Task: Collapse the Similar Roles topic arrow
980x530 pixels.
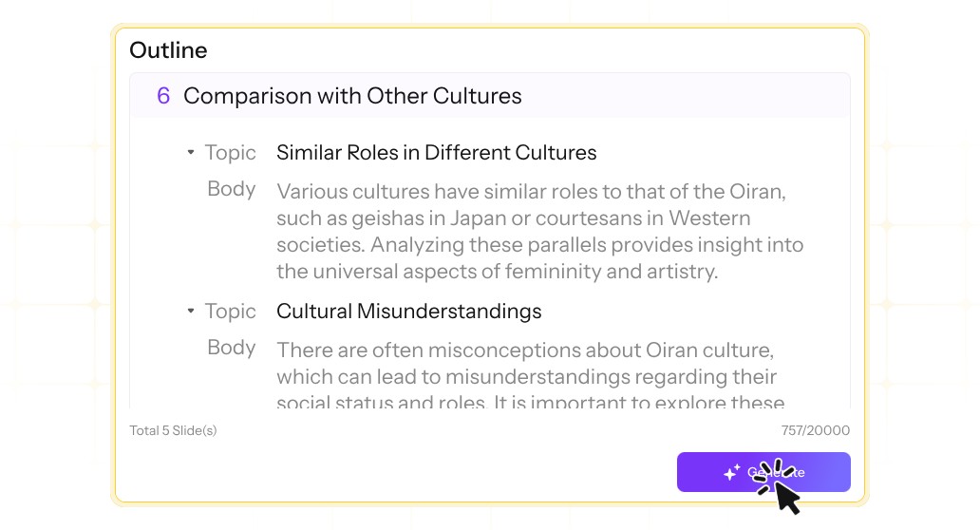Action: [191, 152]
